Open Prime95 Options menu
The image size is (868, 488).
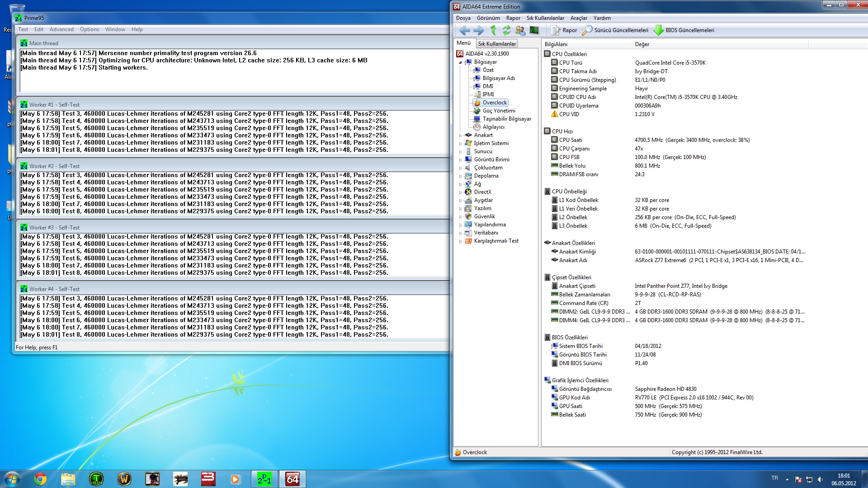(90, 29)
